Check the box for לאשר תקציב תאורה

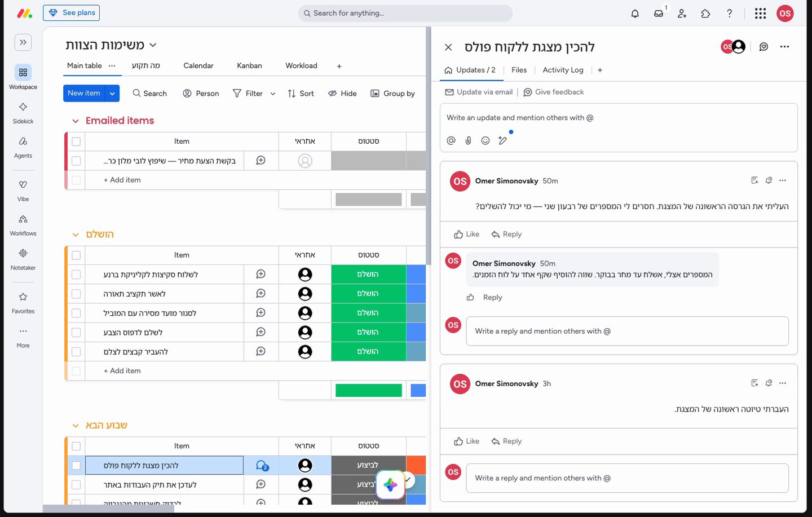(x=76, y=294)
